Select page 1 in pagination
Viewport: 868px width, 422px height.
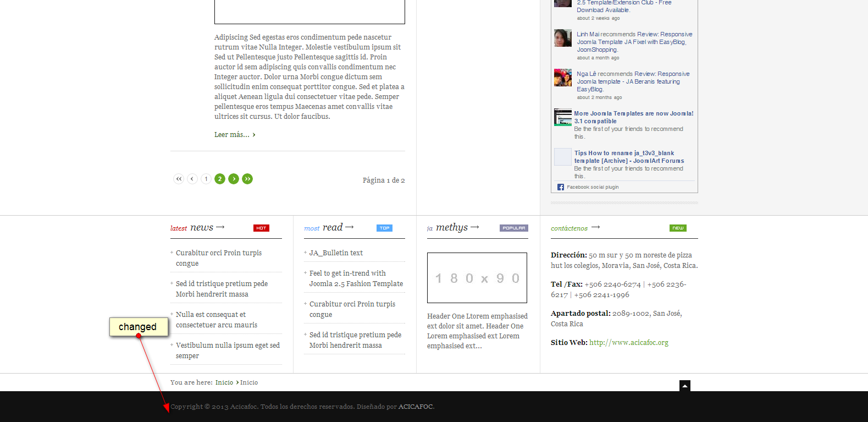tap(206, 179)
